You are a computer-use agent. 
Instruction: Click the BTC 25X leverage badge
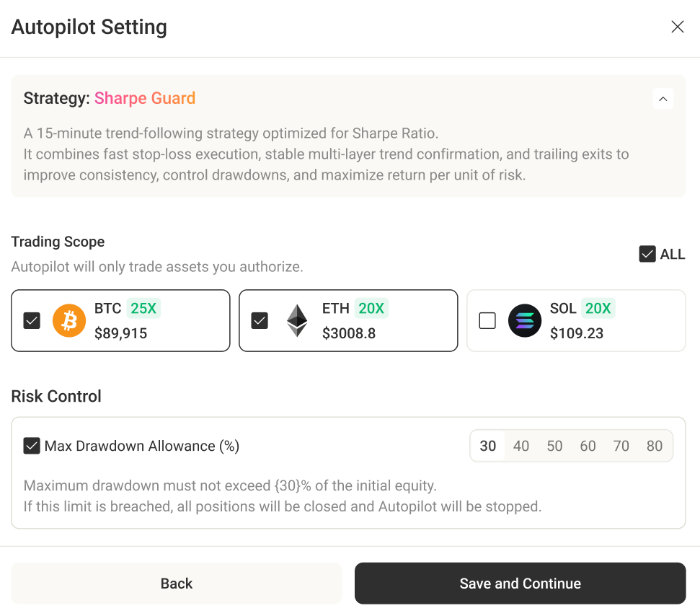(x=143, y=309)
